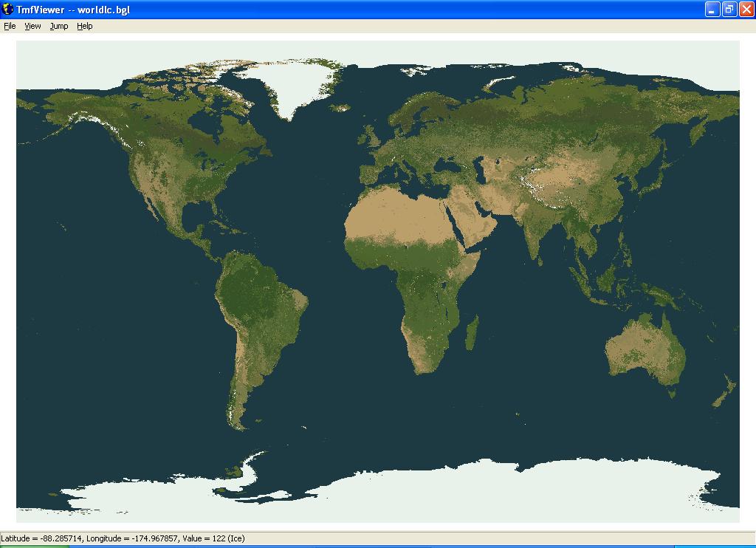This screenshot has width=756, height=548.
Task: Restore down the TmfViewer window
Action: tap(729, 9)
